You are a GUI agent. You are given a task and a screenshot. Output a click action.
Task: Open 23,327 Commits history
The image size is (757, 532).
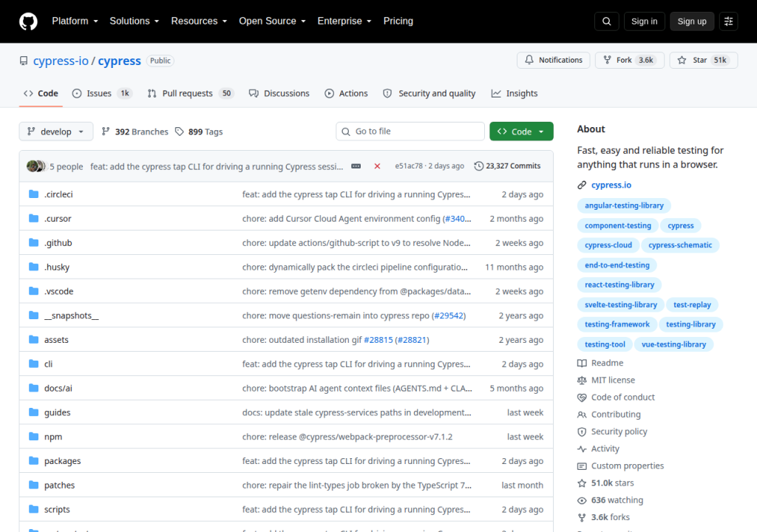(507, 166)
